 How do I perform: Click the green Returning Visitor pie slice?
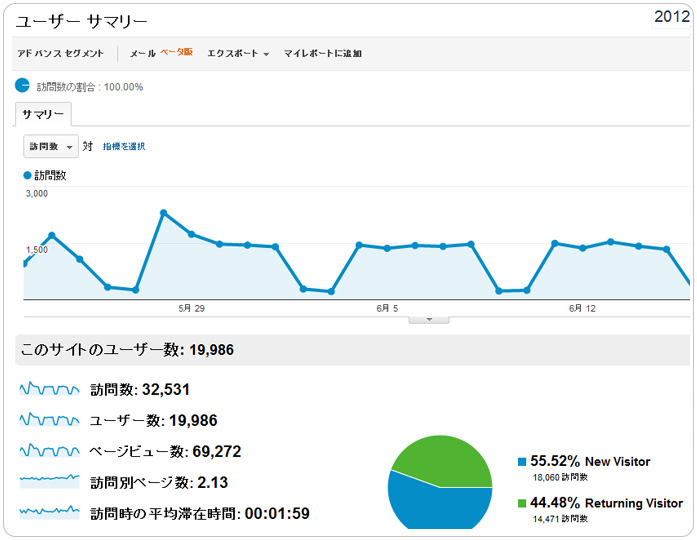[440, 461]
